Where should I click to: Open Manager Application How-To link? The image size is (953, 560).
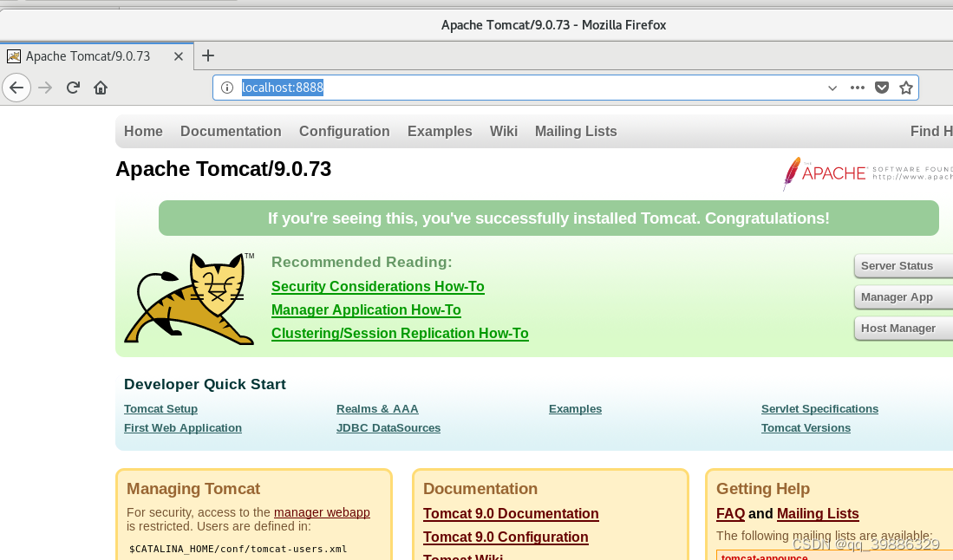pos(367,309)
